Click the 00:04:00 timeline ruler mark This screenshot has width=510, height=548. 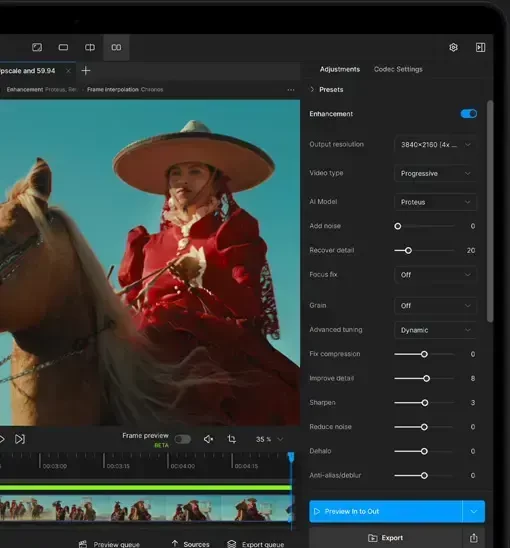pyautogui.click(x=182, y=466)
